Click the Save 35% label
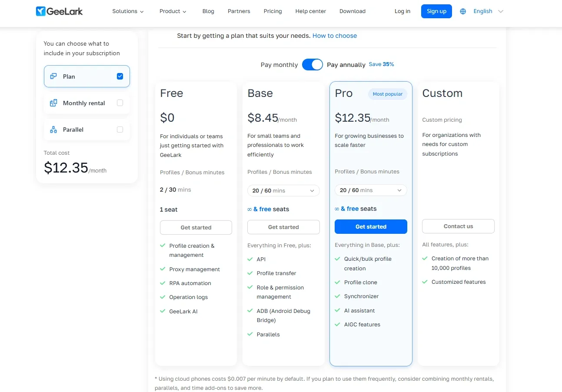 click(x=382, y=64)
